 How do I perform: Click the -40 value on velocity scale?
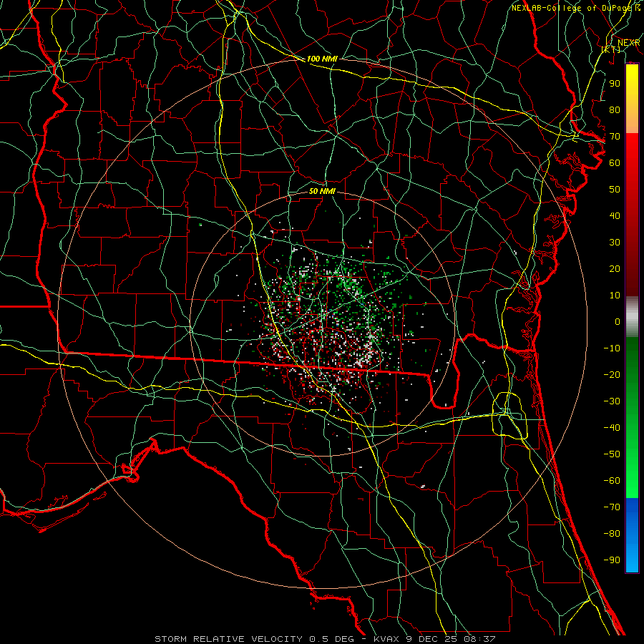[x=612, y=428]
